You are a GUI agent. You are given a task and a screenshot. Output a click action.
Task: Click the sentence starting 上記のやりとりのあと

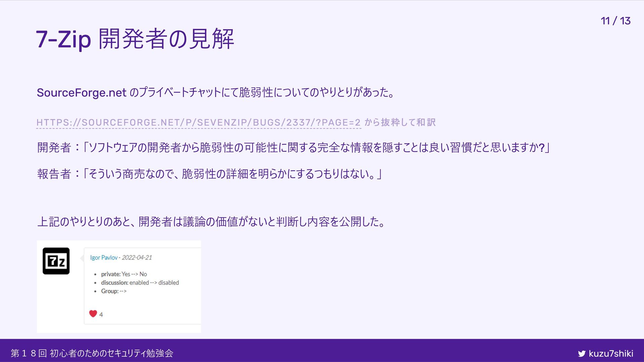coord(211,222)
